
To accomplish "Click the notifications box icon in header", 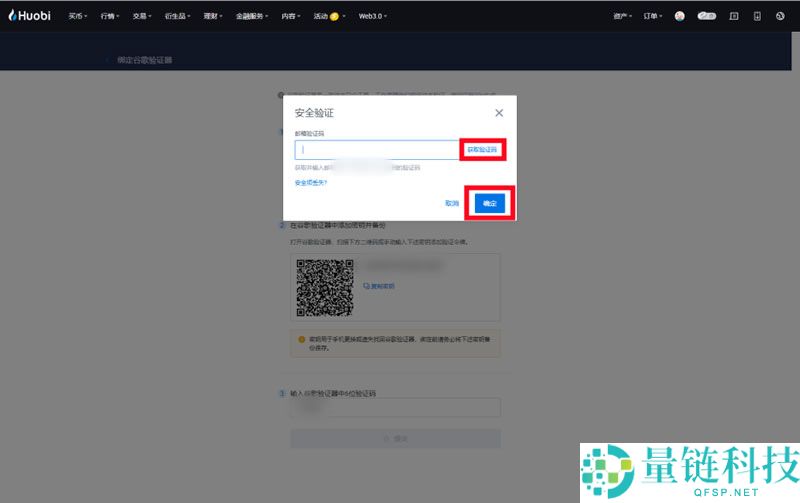I will pyautogui.click(x=734, y=16).
